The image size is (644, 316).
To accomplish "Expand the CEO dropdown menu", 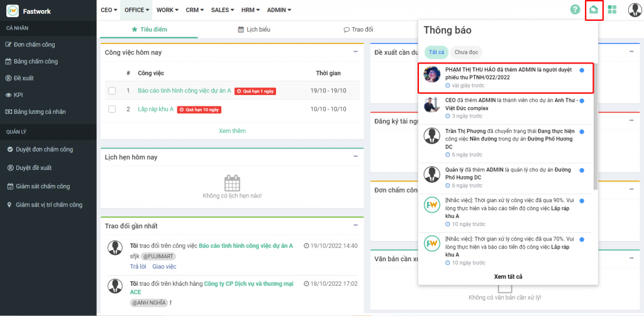I will (109, 10).
